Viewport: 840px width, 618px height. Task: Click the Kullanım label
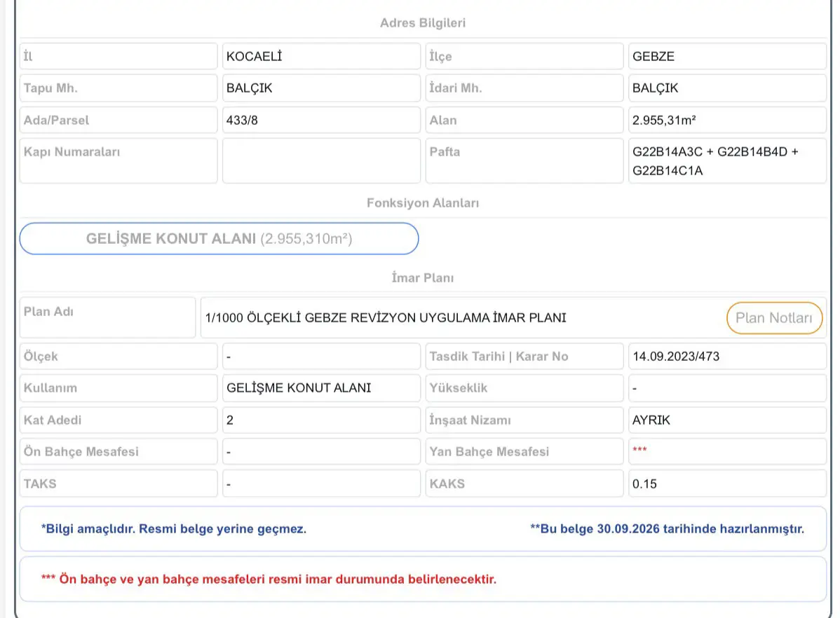click(x=50, y=387)
